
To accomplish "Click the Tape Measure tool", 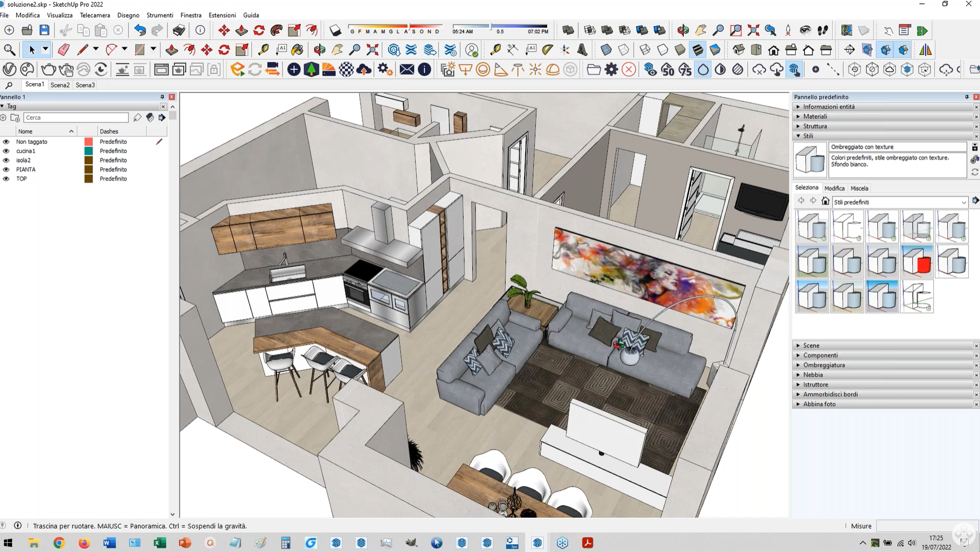I will 263,50.
